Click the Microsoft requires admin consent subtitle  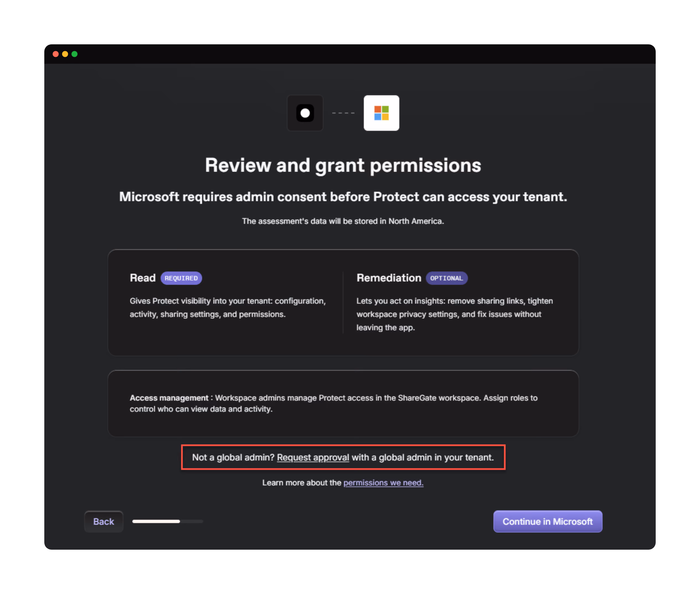pos(343,197)
